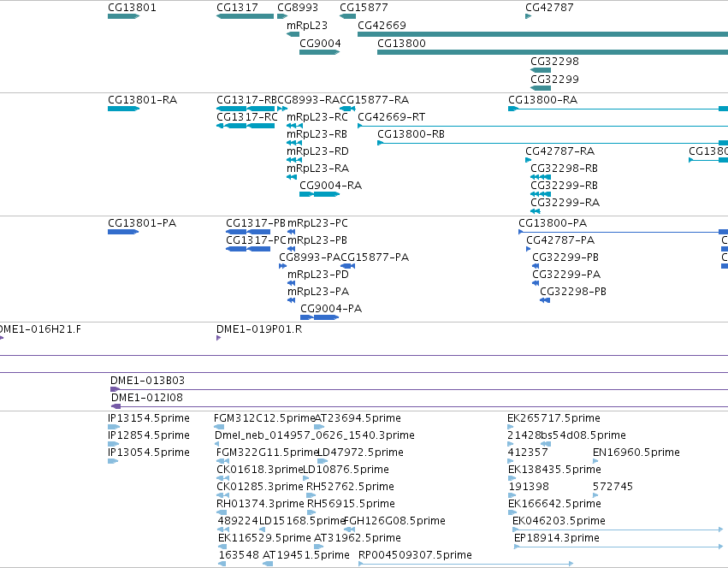Click clone DME1-013B03

click(148, 381)
